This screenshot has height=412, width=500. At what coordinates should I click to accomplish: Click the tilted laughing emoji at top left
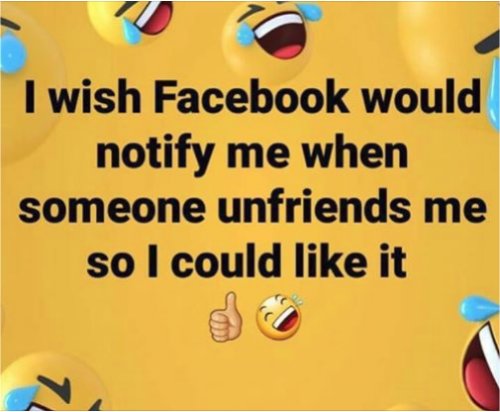[x=132, y=22]
